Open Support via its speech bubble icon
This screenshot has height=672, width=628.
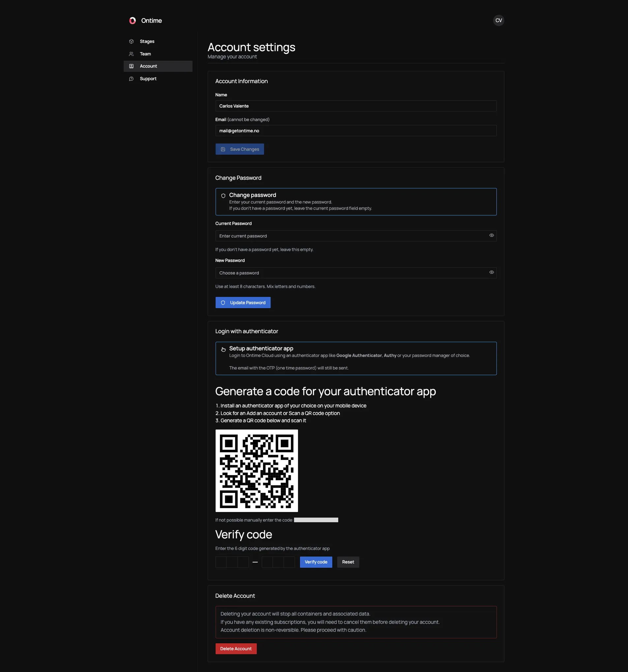[132, 79]
